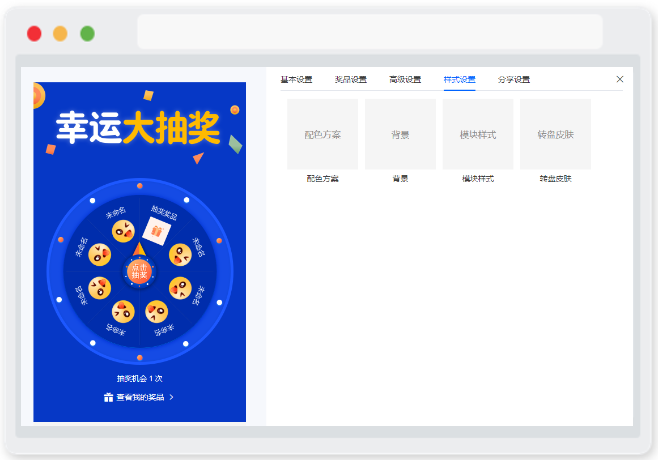658x460 pixels.
Task: Open the 配色方案 style card
Action: [x=322, y=134]
